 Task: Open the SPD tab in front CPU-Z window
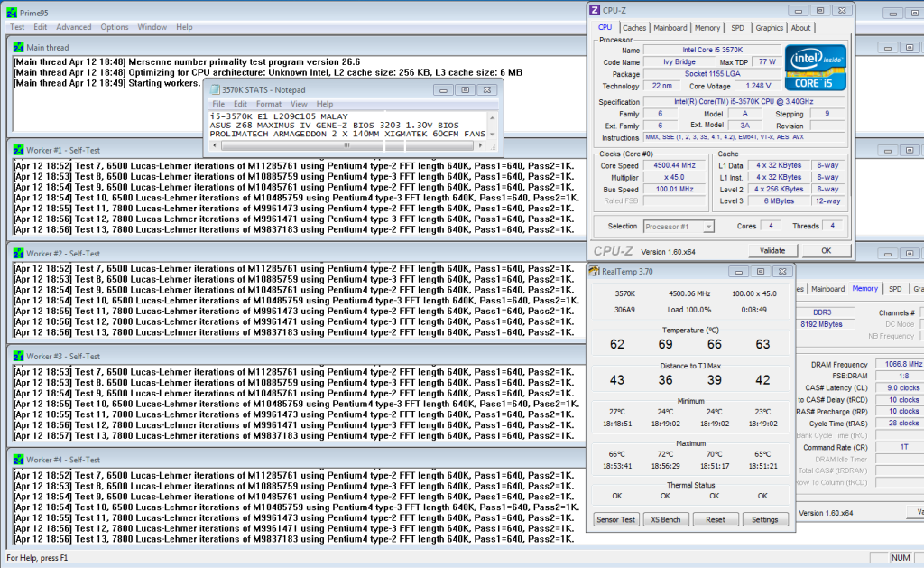coord(737,28)
